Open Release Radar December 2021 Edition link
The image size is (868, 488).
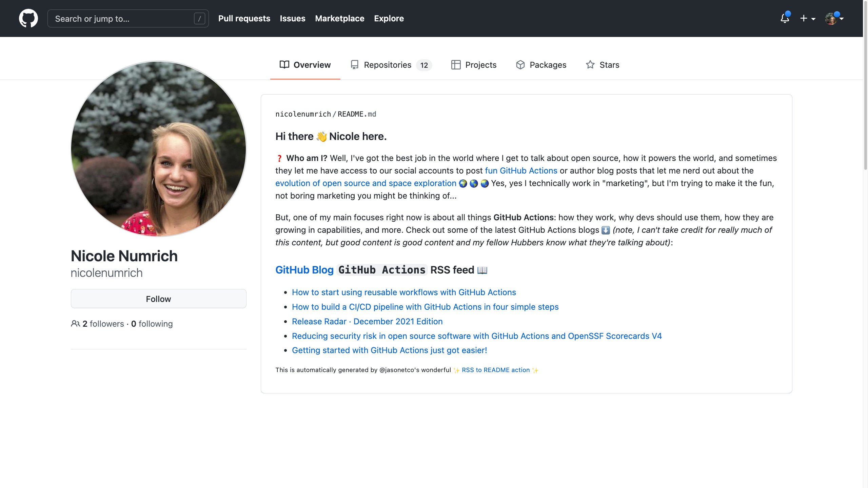[367, 321]
